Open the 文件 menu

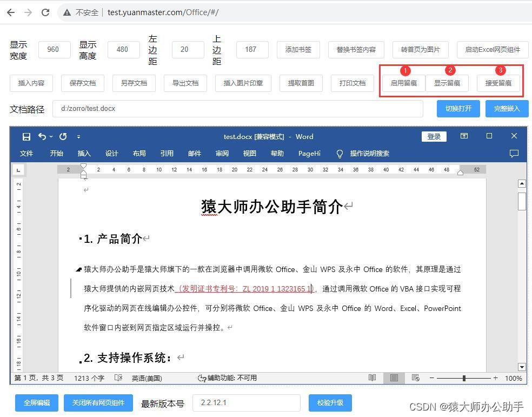(26, 154)
